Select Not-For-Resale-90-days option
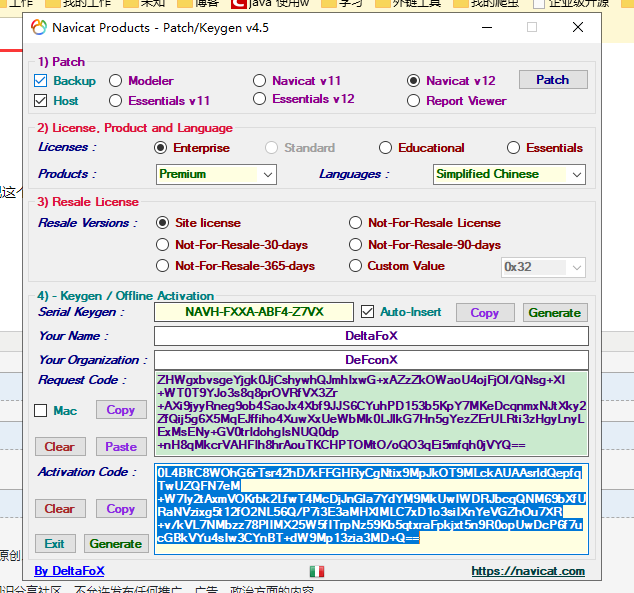Image resolution: width=634 pixels, height=593 pixels. [x=355, y=245]
